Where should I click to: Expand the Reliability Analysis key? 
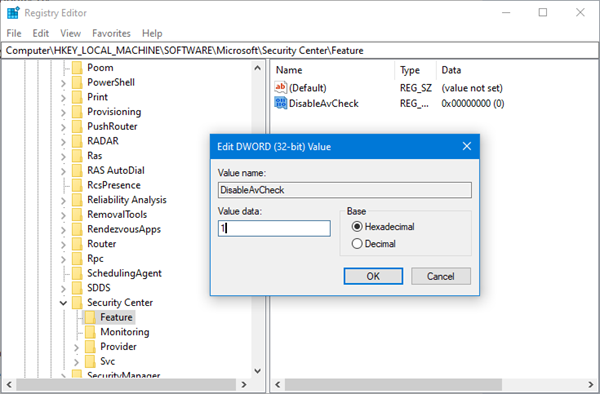(64, 200)
